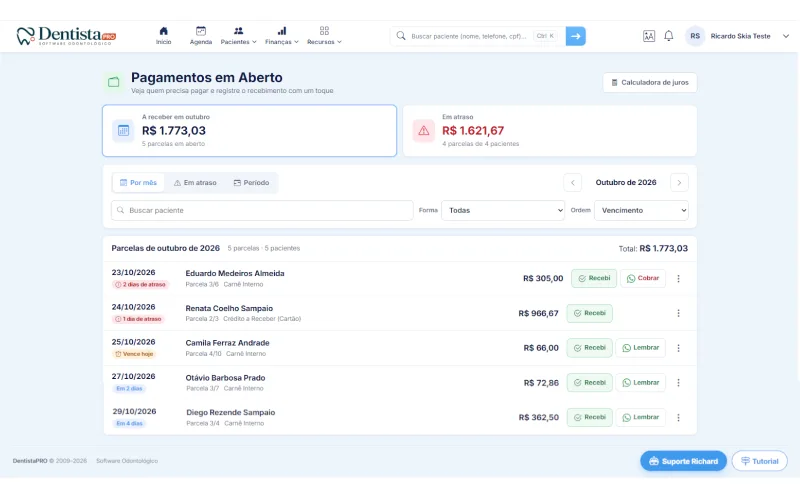Click the 2 dias de atraso badge
The width and height of the screenshot is (800, 500).
140,285
